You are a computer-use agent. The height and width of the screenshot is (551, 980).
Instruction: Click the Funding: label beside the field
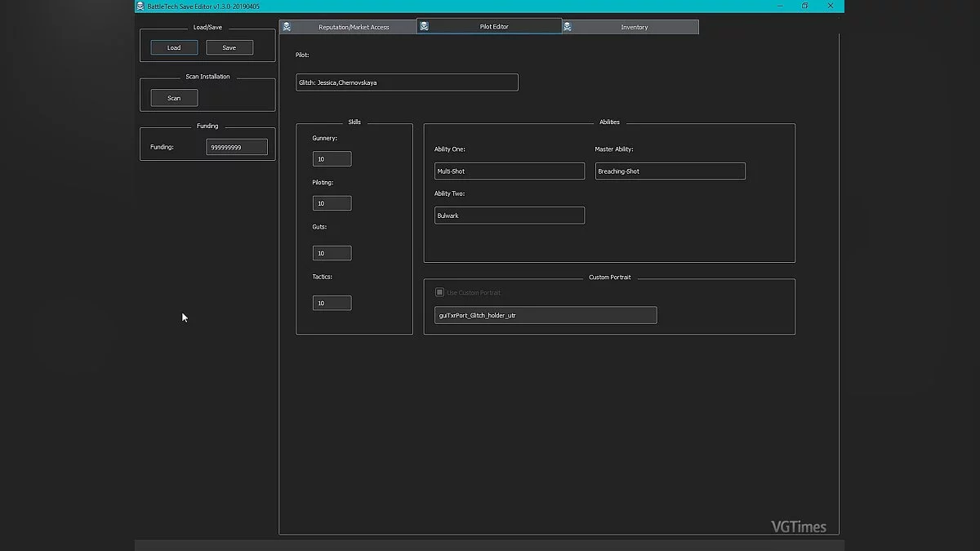[x=162, y=147]
